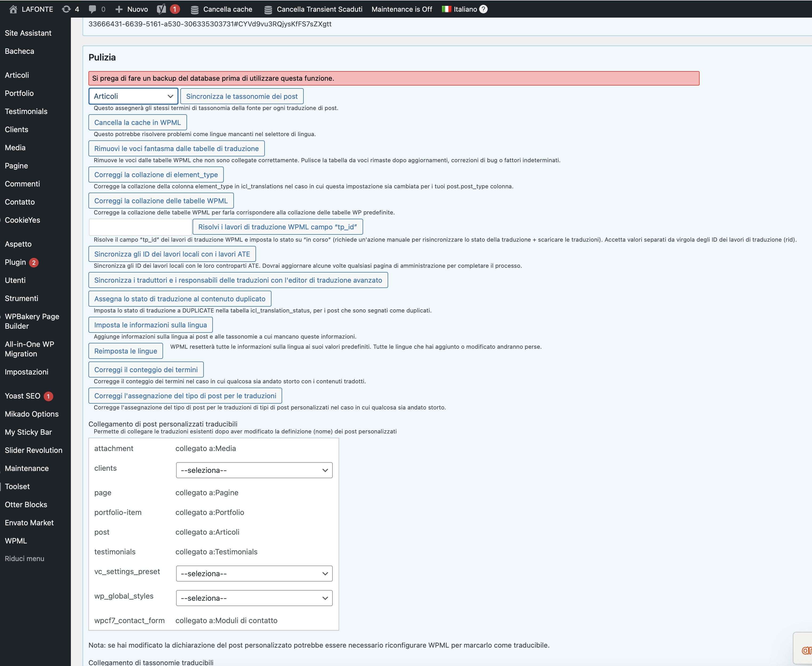Screen dimensions: 812x666
Task: Open the comments bubble icon
Action: 92,9
